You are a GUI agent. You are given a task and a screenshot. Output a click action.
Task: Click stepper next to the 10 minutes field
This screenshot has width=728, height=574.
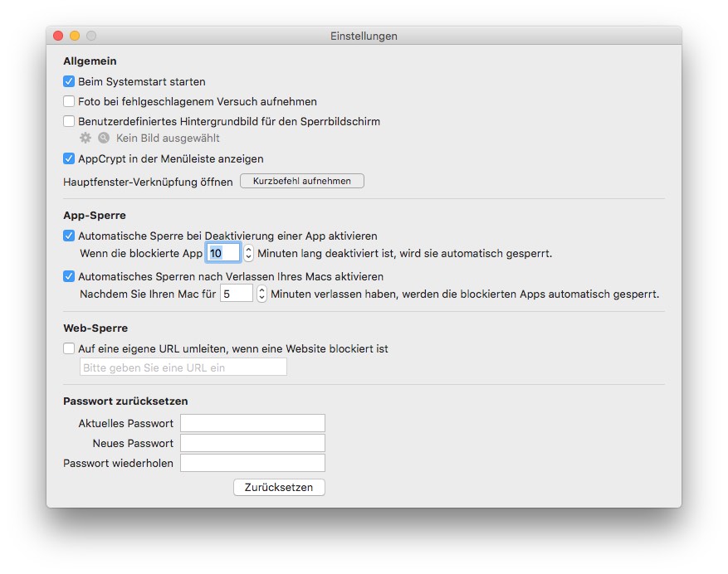coord(248,253)
